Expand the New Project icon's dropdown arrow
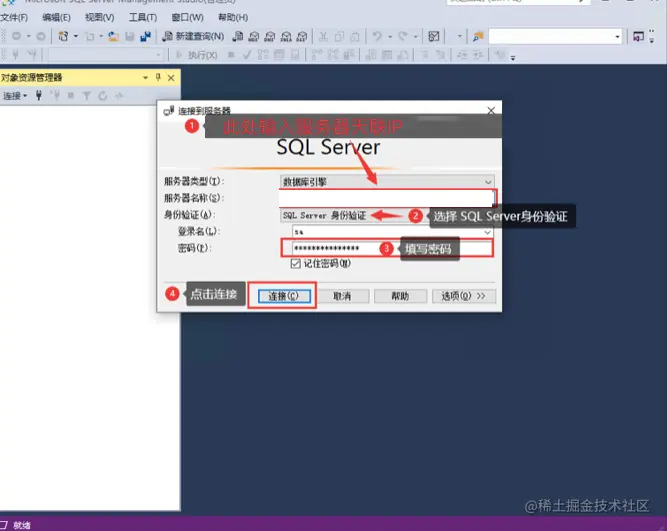The image size is (667, 531). (76, 37)
